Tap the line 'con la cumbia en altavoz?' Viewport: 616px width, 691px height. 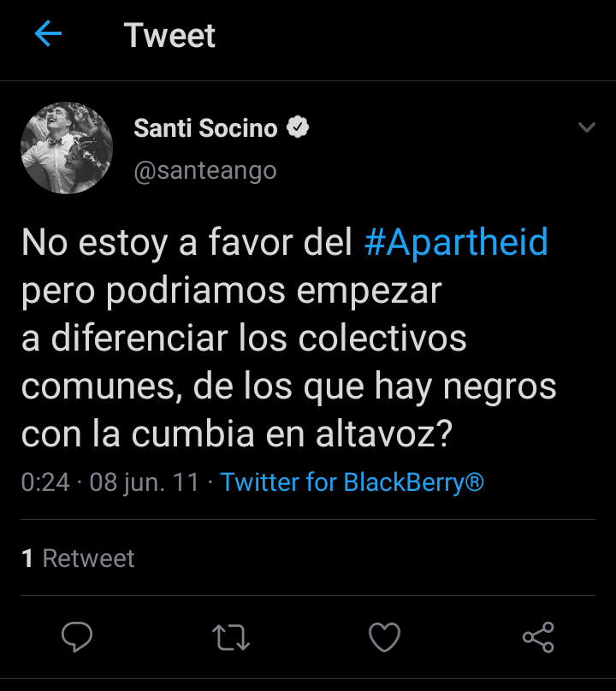click(236, 434)
